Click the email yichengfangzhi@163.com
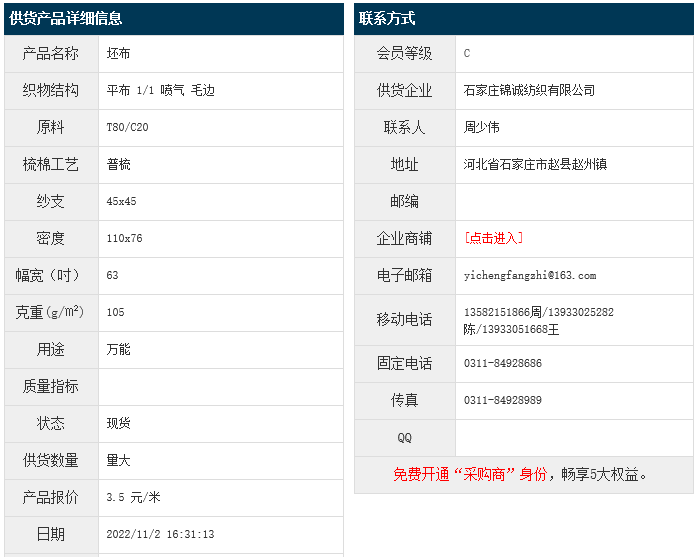 529,275
